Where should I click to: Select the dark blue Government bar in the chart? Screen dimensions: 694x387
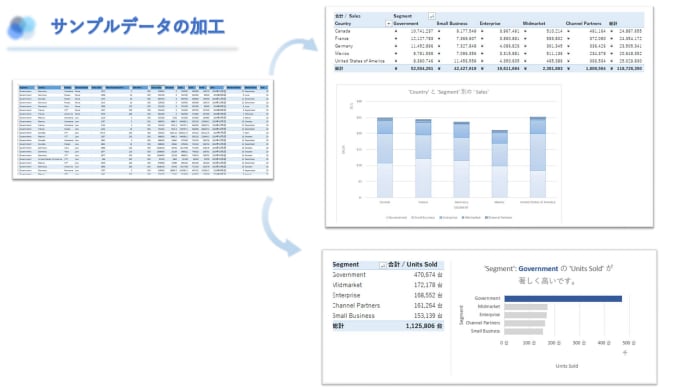[563, 299]
